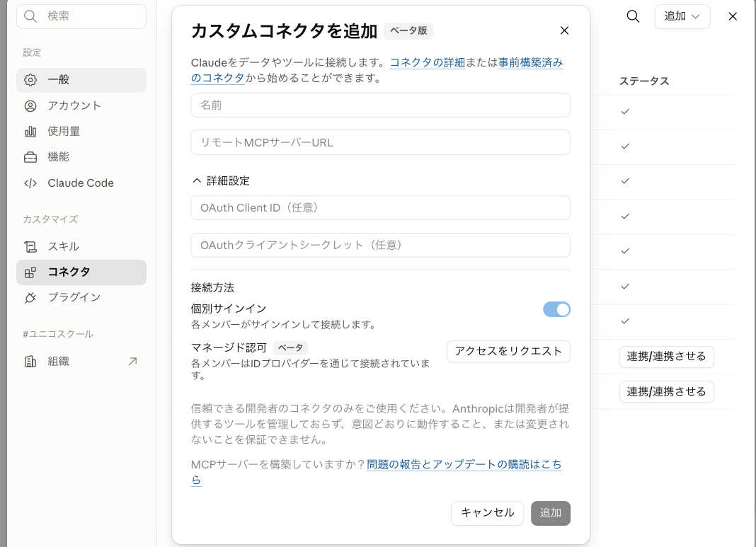Click the プラグイン plug icon
The image size is (756, 547).
tap(30, 297)
